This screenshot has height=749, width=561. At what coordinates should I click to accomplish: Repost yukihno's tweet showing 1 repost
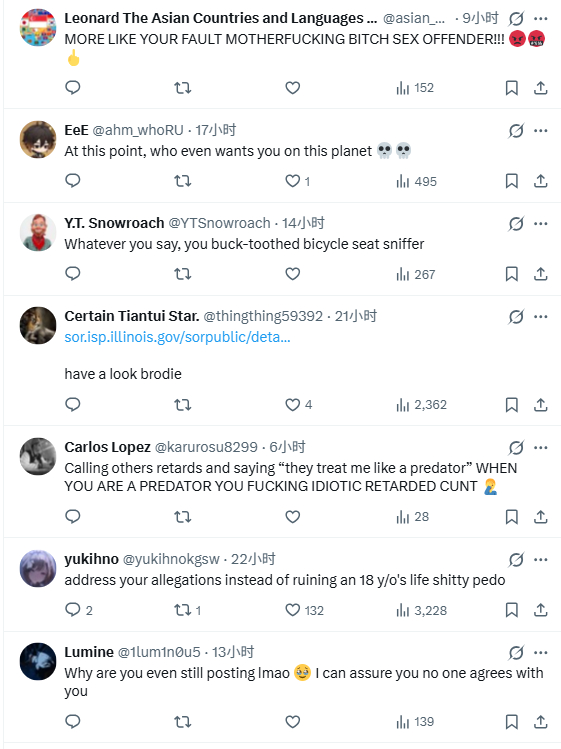coord(187,610)
